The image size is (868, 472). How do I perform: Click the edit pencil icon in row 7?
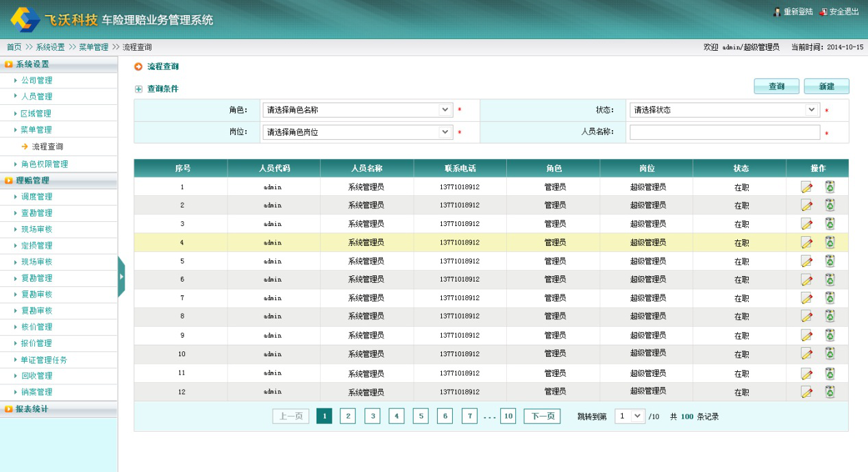pyautogui.click(x=806, y=299)
